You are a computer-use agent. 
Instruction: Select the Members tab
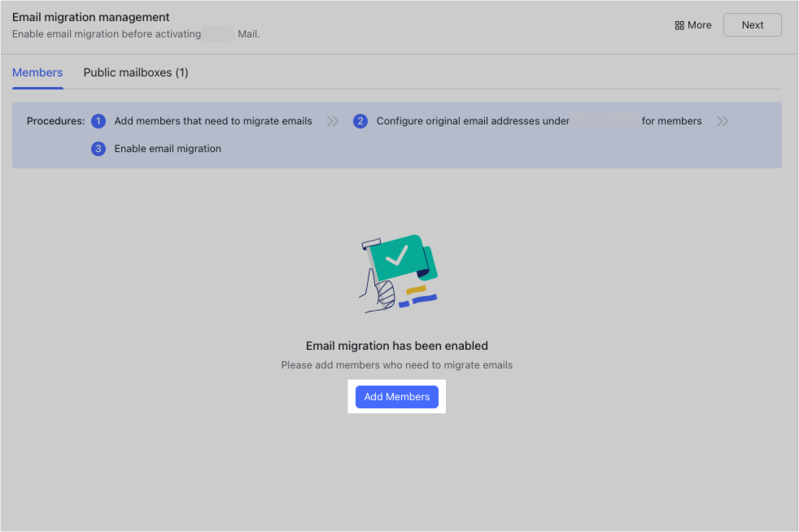click(37, 72)
